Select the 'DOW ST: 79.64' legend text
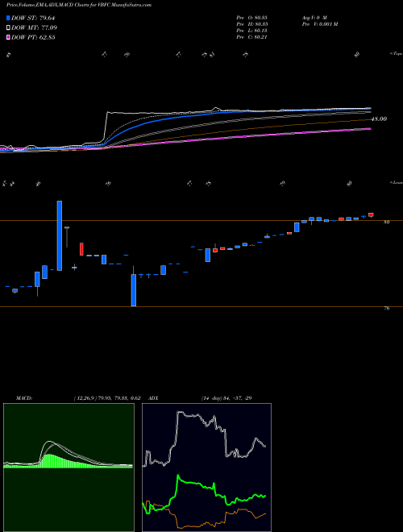 (33, 18)
